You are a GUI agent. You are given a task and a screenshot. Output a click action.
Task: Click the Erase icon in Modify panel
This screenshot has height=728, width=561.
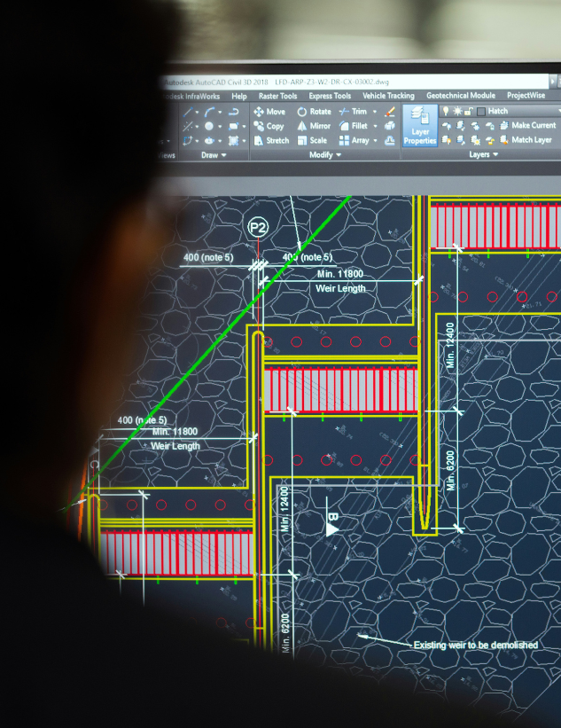coord(390,112)
